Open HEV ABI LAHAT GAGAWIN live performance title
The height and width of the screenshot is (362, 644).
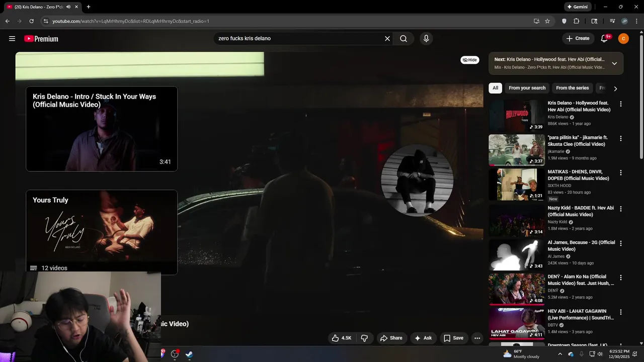581,315
